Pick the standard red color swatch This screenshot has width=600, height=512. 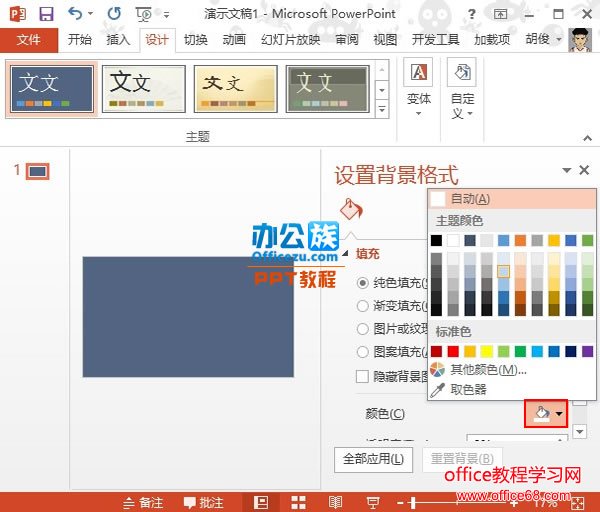453,351
